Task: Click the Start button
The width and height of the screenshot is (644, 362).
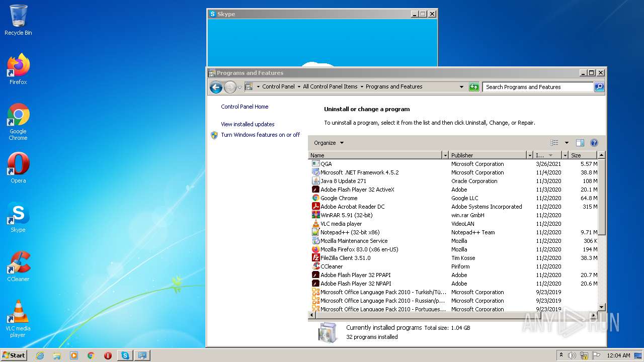Action: pyautogui.click(x=14, y=355)
